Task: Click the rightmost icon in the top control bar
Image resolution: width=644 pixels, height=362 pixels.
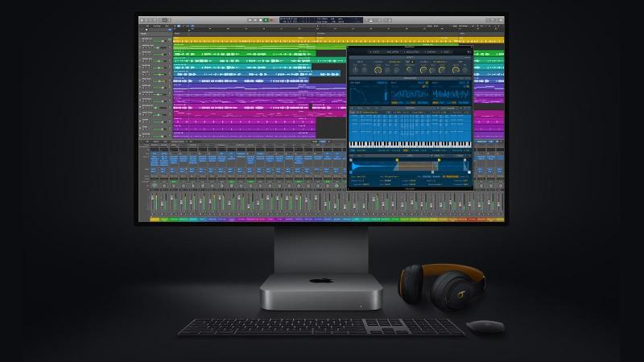Action: point(499,19)
